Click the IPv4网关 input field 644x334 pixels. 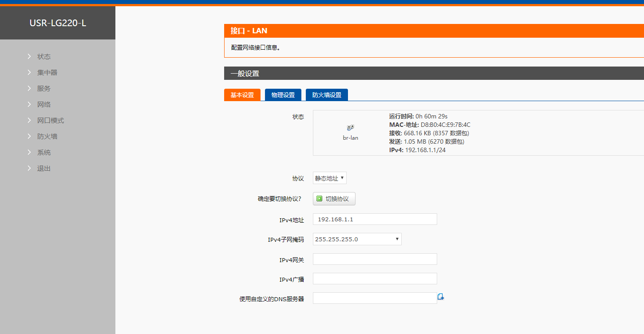pos(375,259)
